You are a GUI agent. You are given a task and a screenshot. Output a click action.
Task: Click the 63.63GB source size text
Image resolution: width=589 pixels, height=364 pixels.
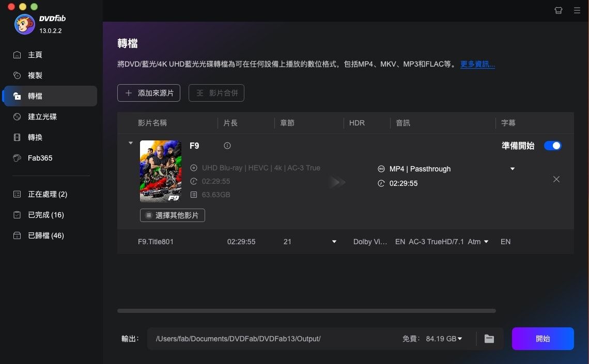[216, 195]
